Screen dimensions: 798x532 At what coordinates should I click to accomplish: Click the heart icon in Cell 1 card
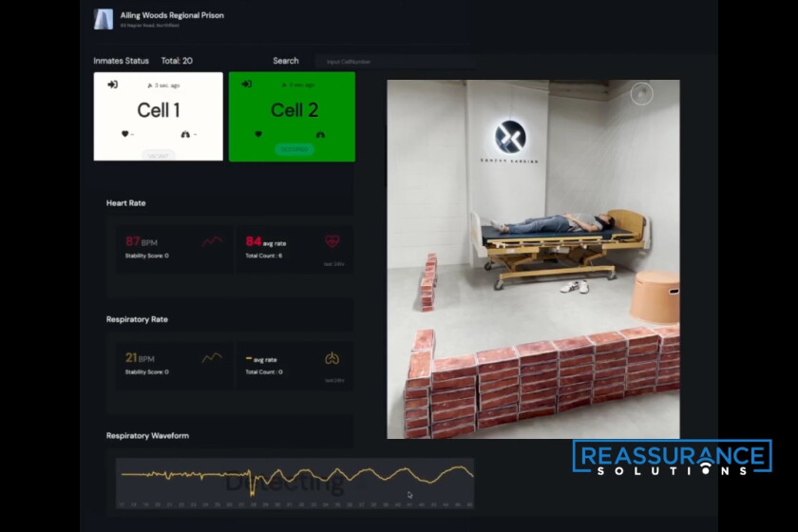[124, 134]
